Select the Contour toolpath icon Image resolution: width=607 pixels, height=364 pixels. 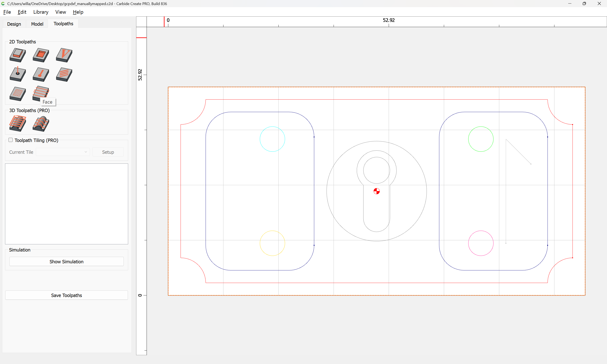[x=17, y=55]
